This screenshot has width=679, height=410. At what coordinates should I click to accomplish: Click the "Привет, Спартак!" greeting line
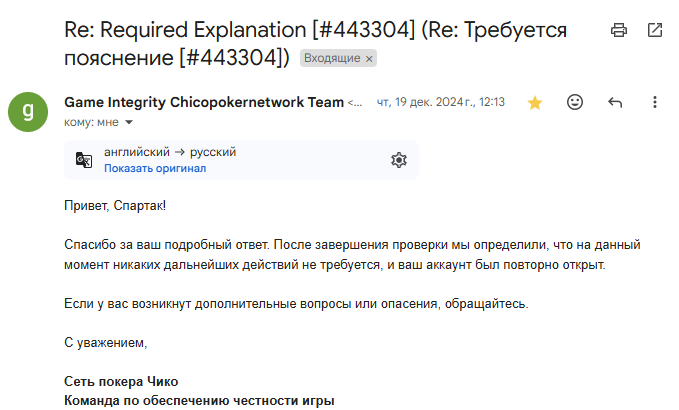113,206
